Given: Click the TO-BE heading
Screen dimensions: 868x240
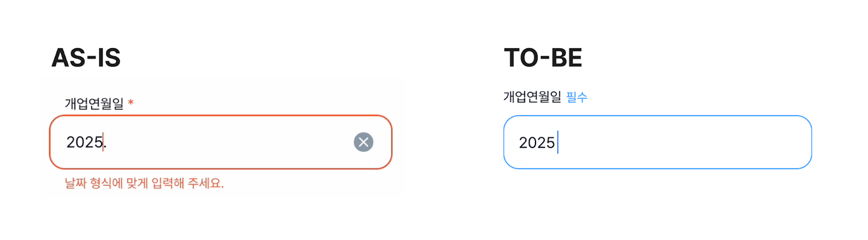Looking at the screenshot, I should coord(543,58).
